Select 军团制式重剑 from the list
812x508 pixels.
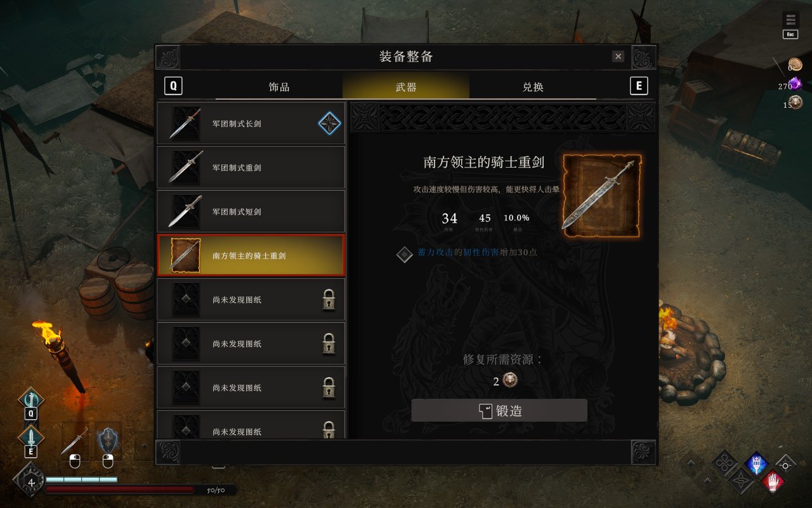point(251,167)
